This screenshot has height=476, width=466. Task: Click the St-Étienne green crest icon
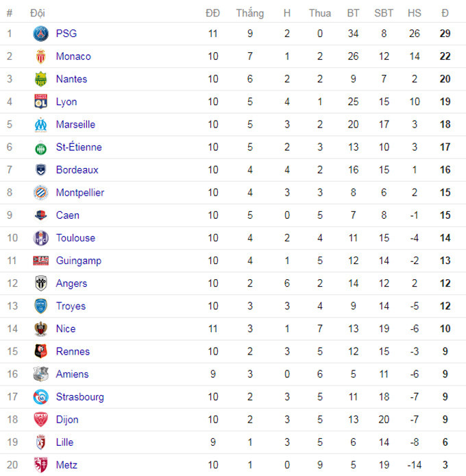pyautogui.click(x=40, y=148)
